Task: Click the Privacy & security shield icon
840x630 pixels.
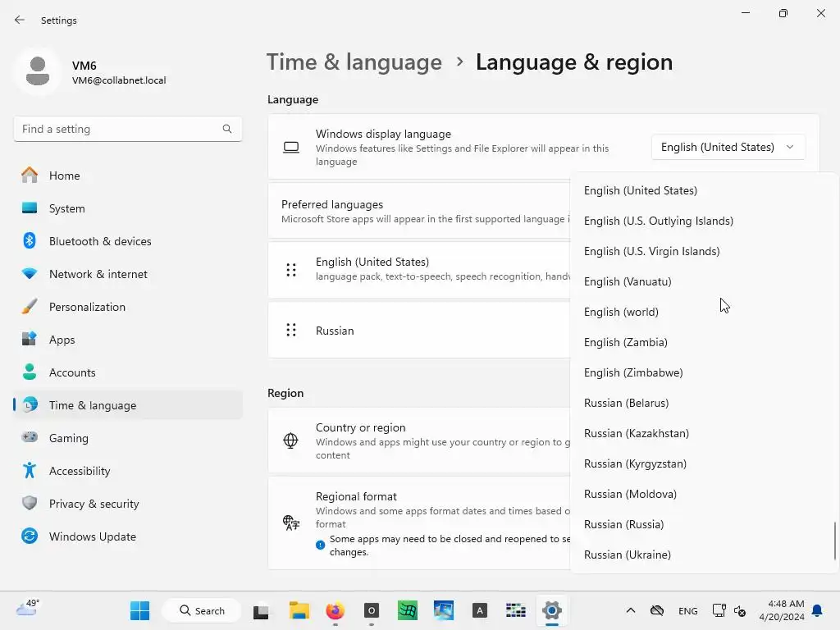Action: (x=30, y=503)
